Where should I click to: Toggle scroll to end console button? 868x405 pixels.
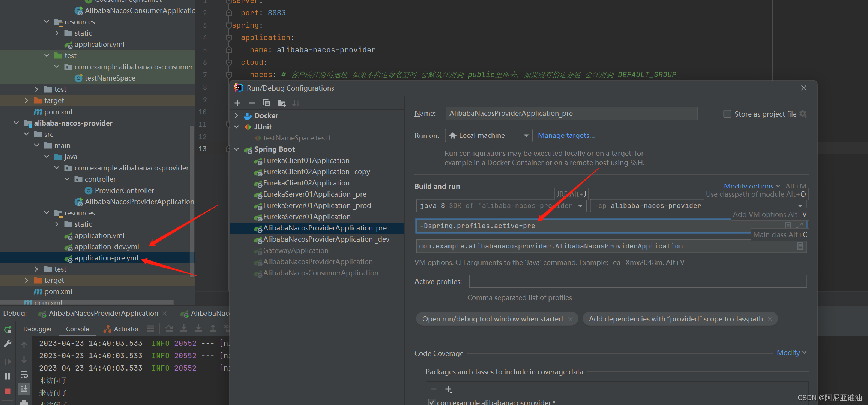(x=24, y=389)
